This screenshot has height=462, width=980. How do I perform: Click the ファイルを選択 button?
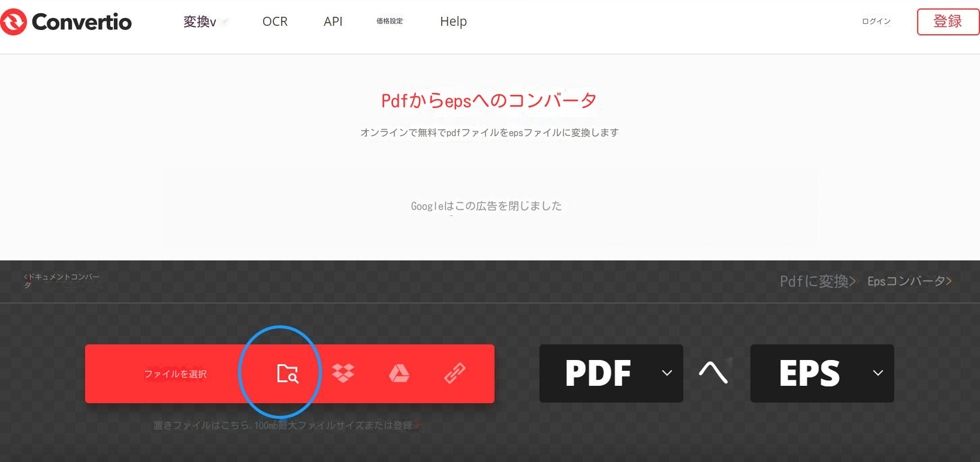pyautogui.click(x=175, y=374)
